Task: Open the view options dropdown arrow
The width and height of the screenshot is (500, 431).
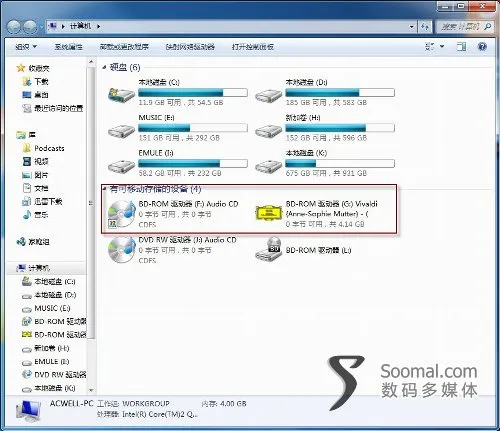Action: [x=442, y=46]
